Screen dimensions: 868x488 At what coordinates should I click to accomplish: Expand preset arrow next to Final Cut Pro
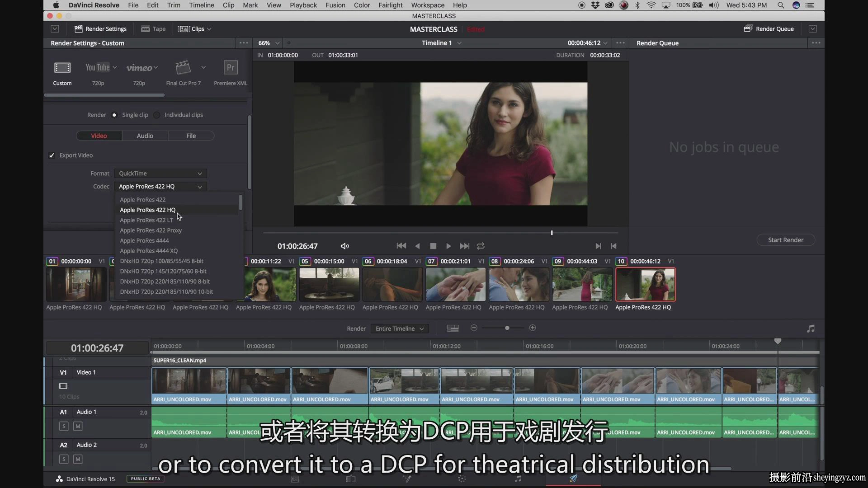coord(203,67)
